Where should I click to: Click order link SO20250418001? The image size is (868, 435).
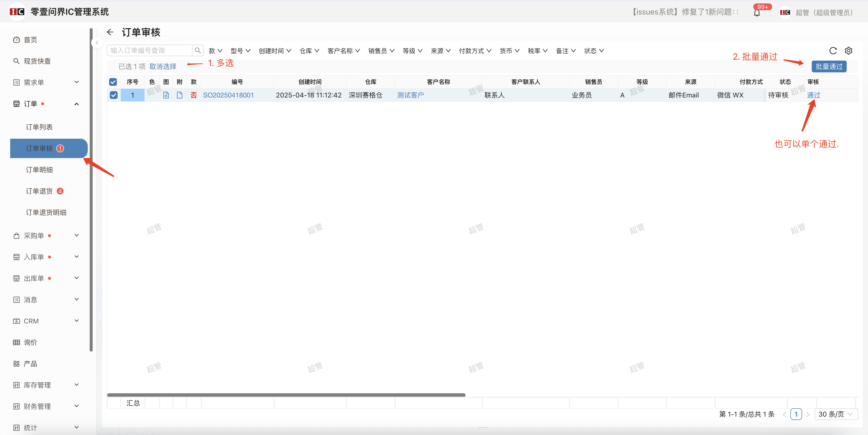tap(228, 95)
